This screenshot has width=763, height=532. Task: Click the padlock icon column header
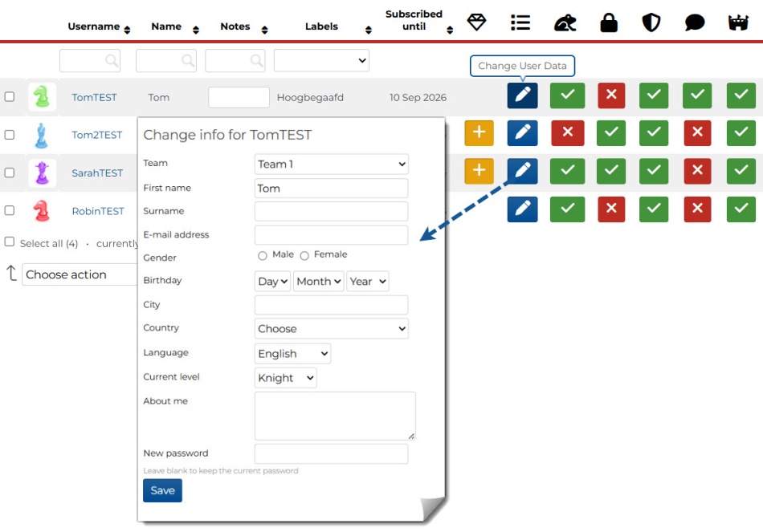pyautogui.click(x=609, y=22)
